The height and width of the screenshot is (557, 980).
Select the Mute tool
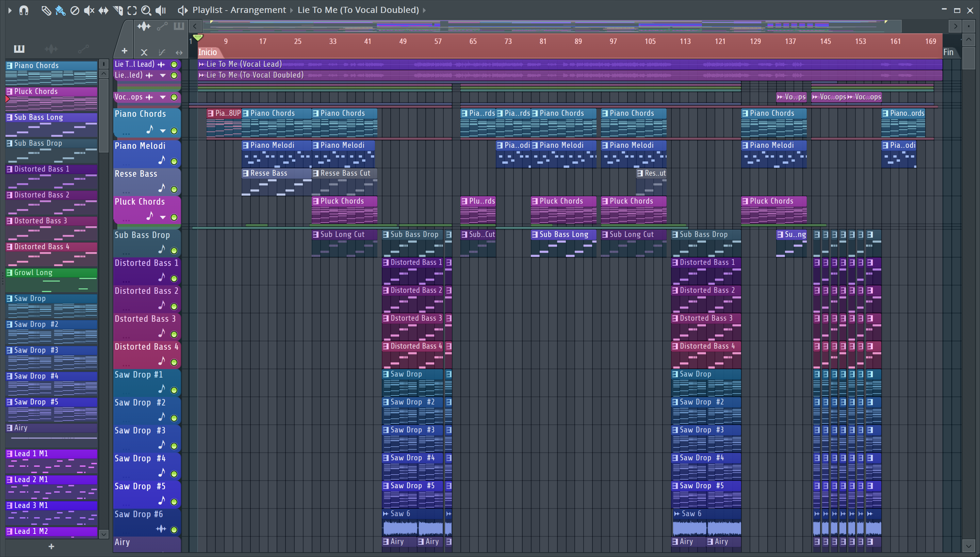click(x=89, y=10)
